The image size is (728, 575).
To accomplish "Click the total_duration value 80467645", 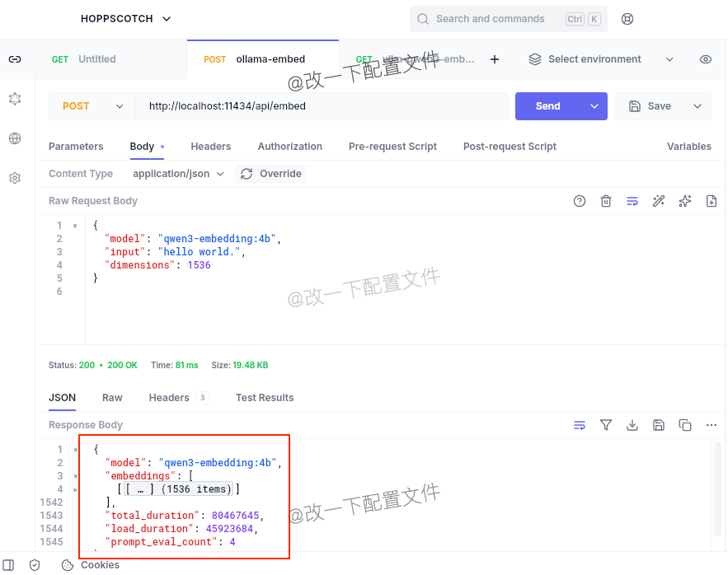I will pos(236,516).
